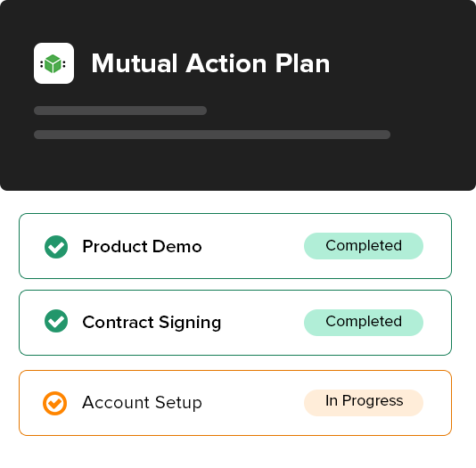Click the Completed badge for Contract Signing
The height and width of the screenshot is (468, 476).
(x=364, y=323)
